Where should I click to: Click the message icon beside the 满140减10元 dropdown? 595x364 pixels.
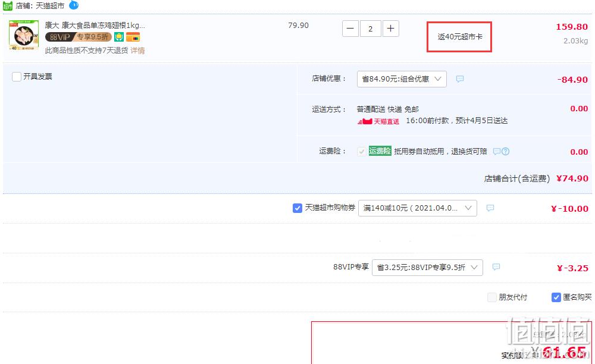pyautogui.click(x=490, y=208)
